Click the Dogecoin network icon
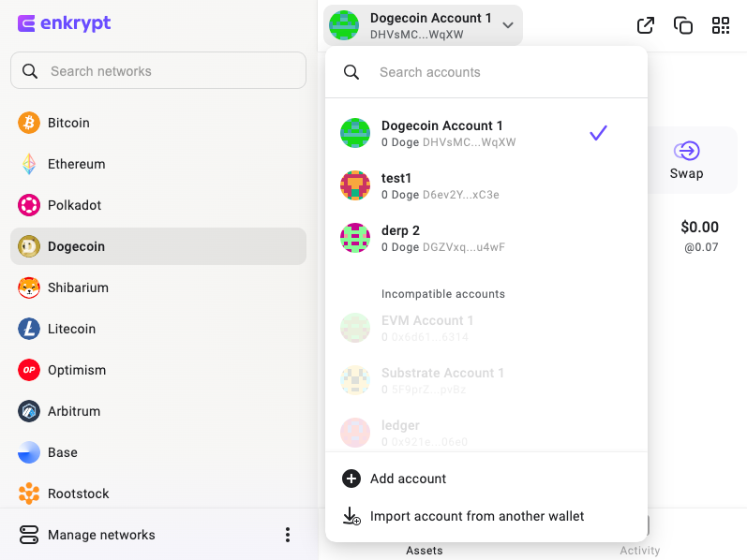Screen dimensions: 747x560 pos(29,246)
